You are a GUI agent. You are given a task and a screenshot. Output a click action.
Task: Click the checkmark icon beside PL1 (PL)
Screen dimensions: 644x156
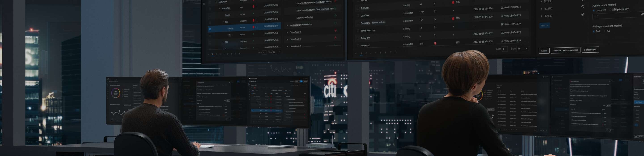pos(583,7)
